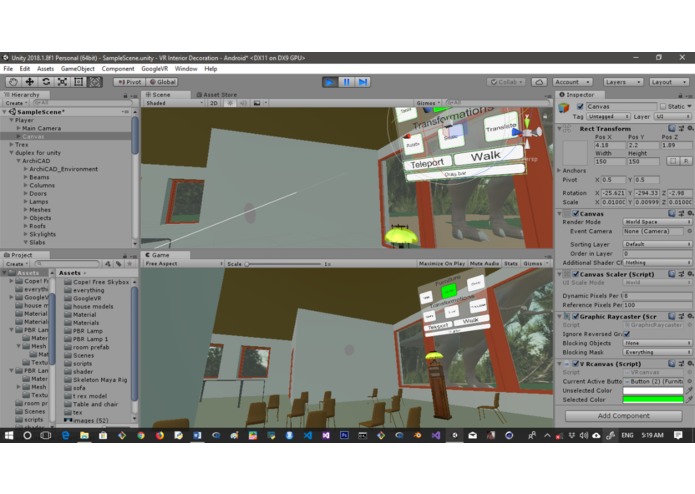Click Mute Audio button
This screenshot has height=494, width=695.
[x=484, y=263]
